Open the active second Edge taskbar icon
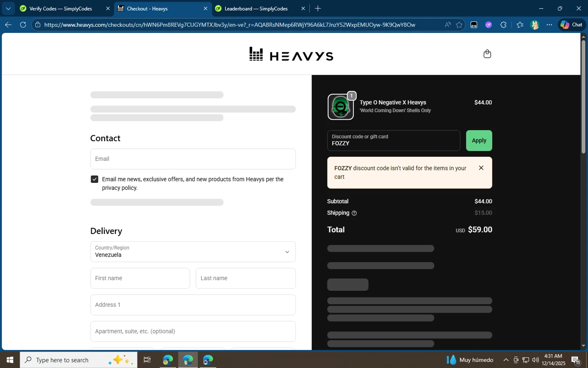 point(188,360)
